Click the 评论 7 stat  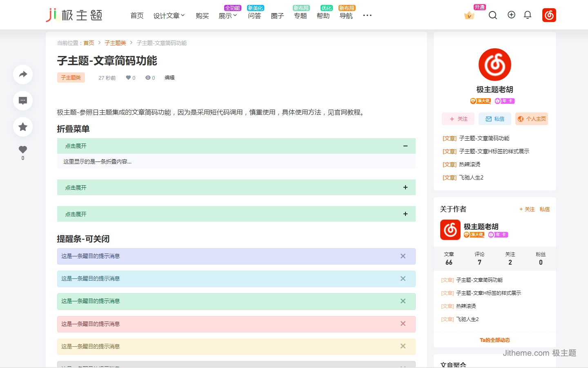[x=479, y=258]
